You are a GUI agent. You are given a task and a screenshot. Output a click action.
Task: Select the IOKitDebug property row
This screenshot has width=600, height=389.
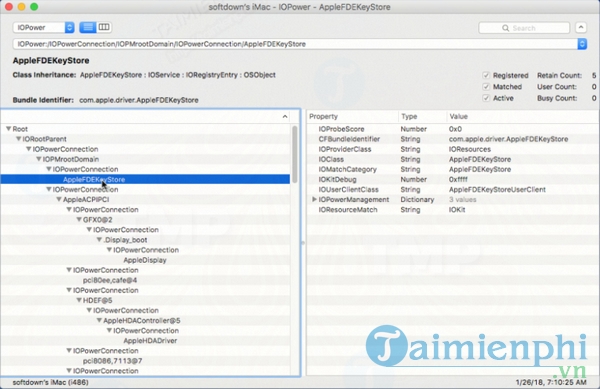pos(453,179)
